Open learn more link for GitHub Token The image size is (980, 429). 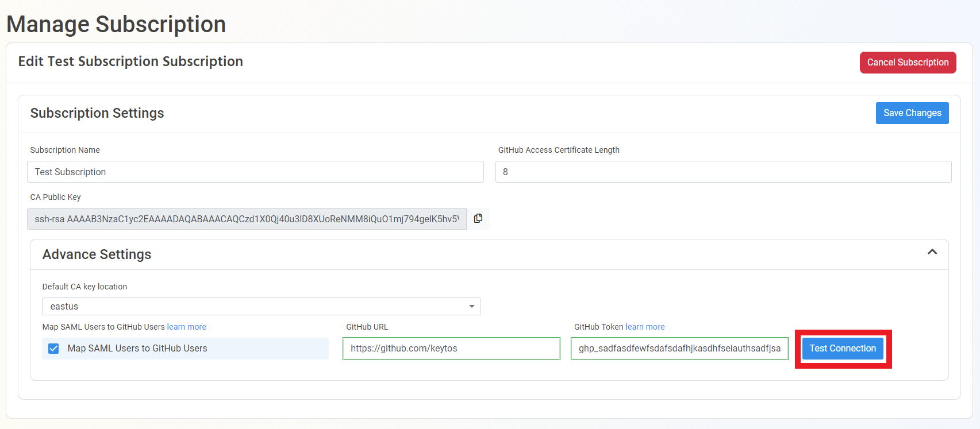645,327
